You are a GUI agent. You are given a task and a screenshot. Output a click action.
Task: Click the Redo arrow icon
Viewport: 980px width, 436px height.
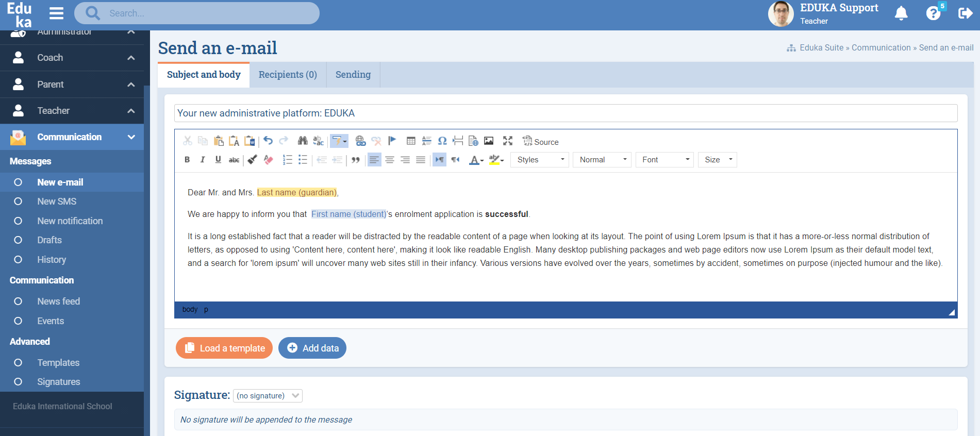[x=284, y=141]
